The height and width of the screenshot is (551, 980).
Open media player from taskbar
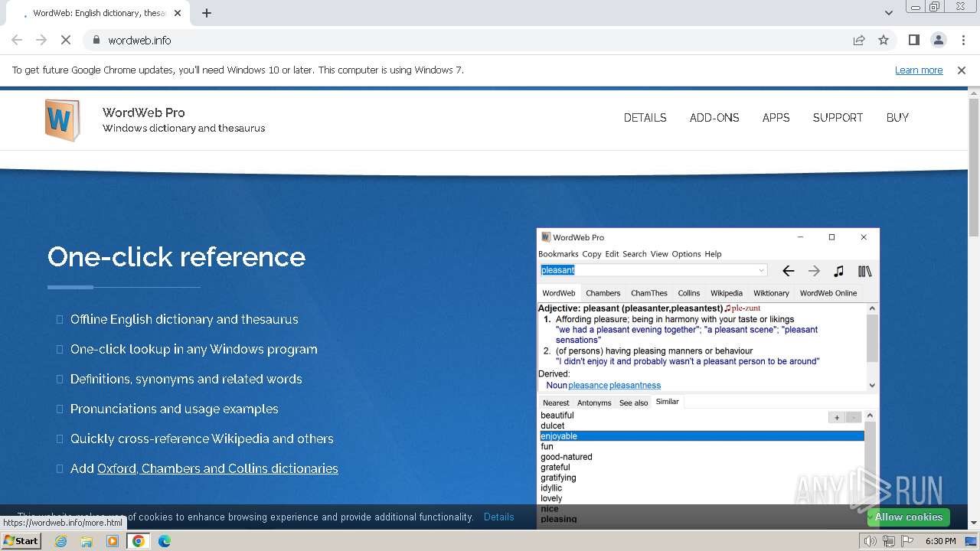click(x=113, y=541)
